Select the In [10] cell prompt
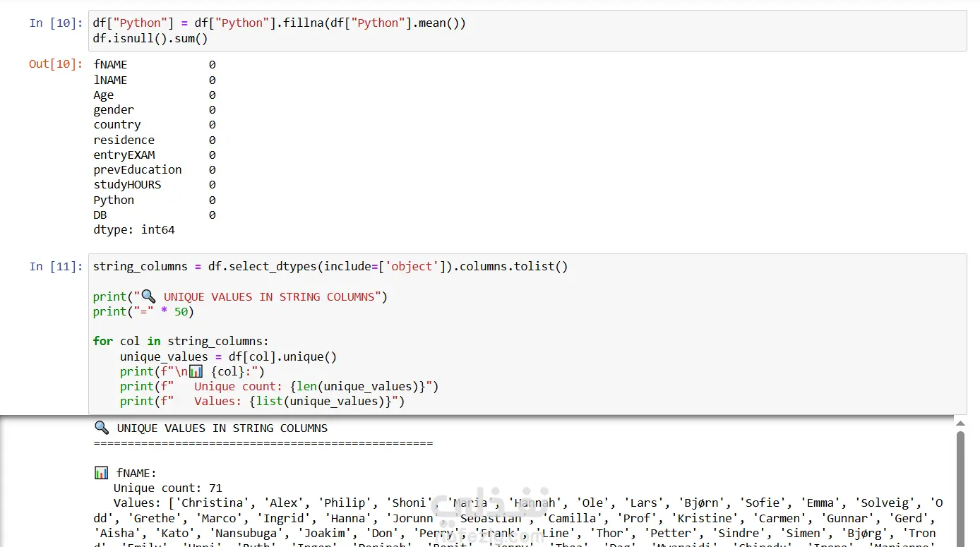This screenshot has height=547, width=980. pyautogui.click(x=56, y=23)
